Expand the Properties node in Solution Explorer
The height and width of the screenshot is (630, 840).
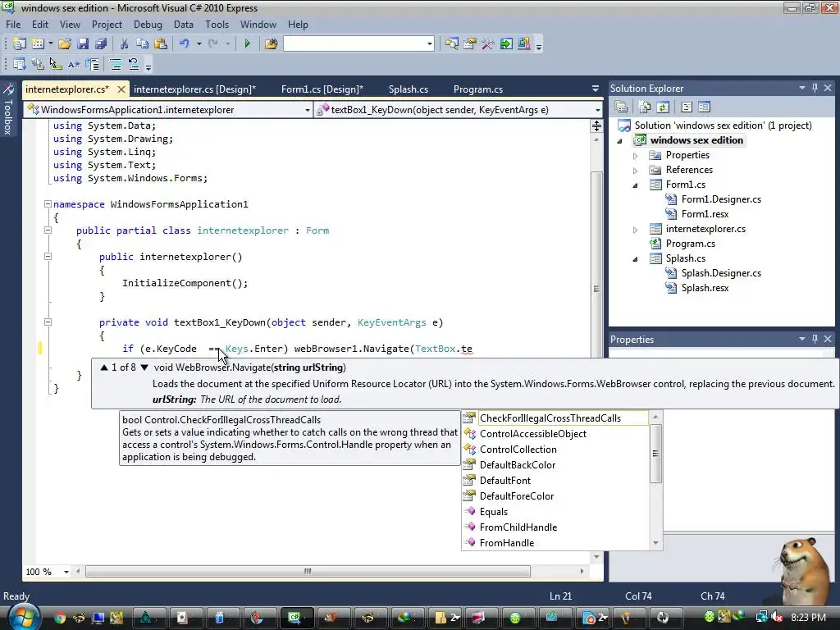click(636, 156)
